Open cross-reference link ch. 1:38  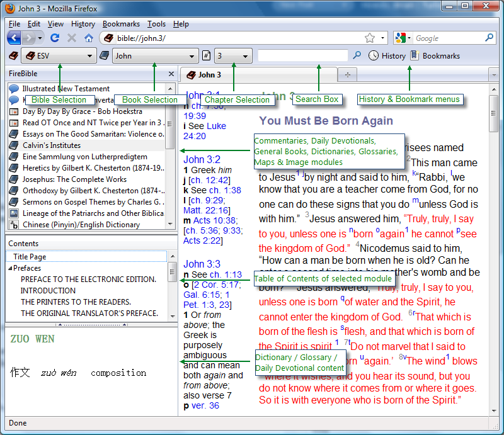point(225,190)
